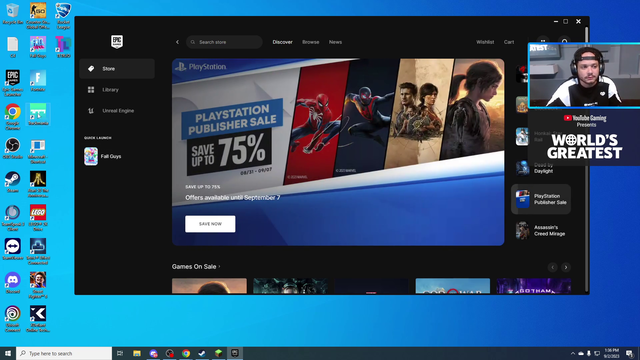Open Recycle Bin desktop icon
Screen dimensions: 640x360
[12, 13]
